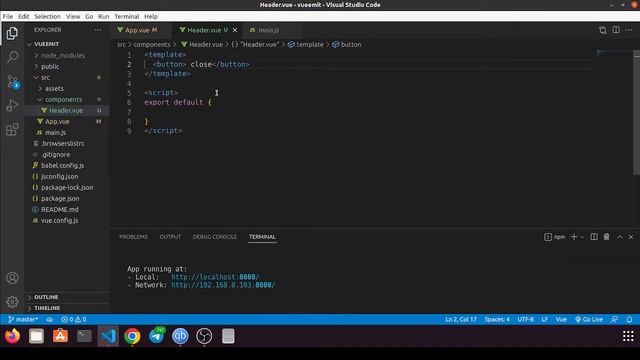This screenshot has height=360, width=640.
Task: Open the Extensions view
Action: 12,129
